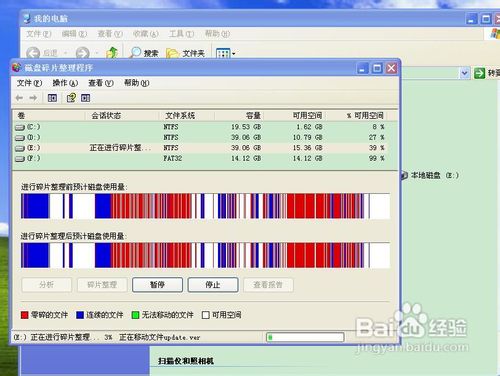This screenshot has width=500, height=376.
Task: Select drive (D:) icon in volume list
Action: [20, 137]
